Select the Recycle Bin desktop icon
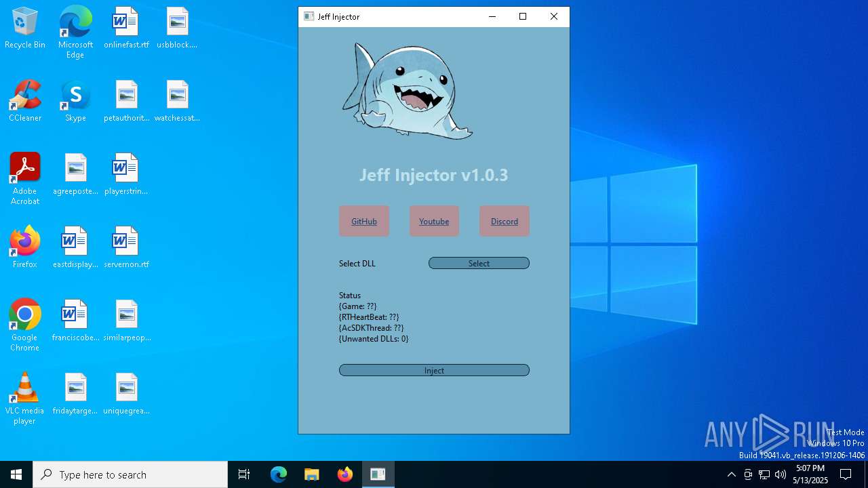The height and width of the screenshot is (488, 868). [x=25, y=28]
